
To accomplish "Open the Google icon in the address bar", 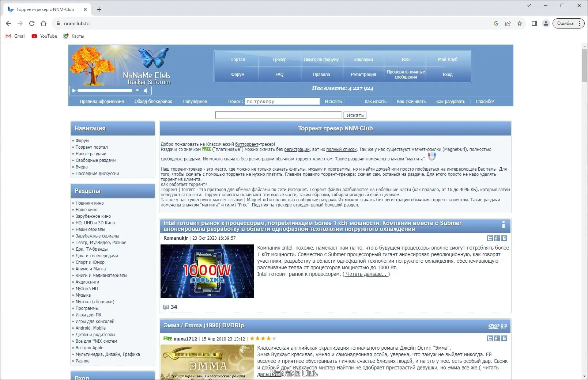I will pyautogui.click(x=496, y=23).
